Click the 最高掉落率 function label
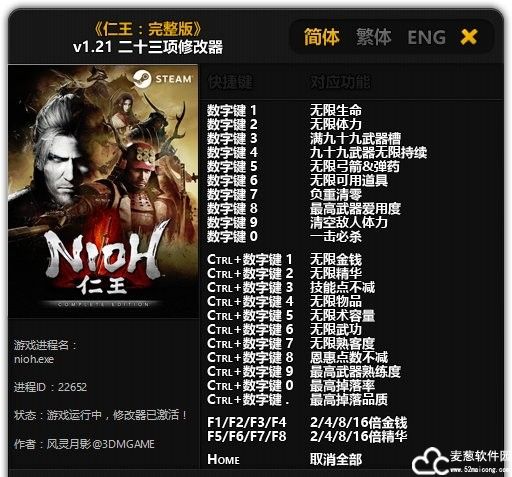 342,385
